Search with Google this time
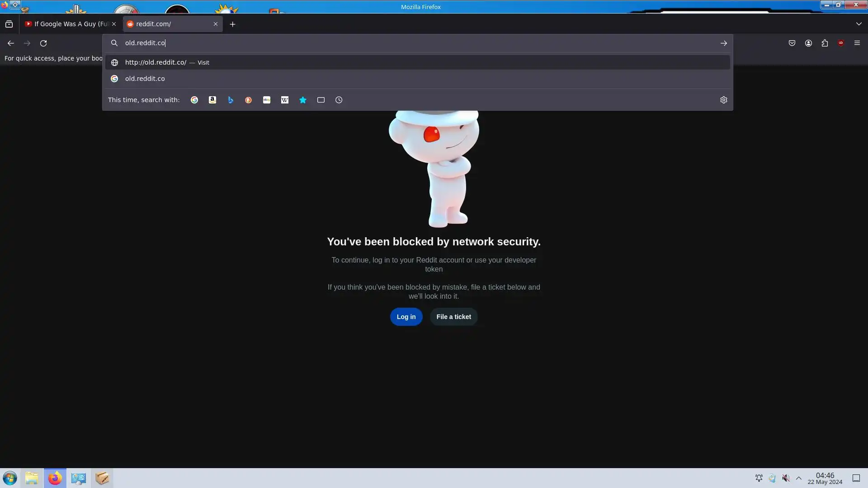The image size is (868, 488). pos(194,100)
